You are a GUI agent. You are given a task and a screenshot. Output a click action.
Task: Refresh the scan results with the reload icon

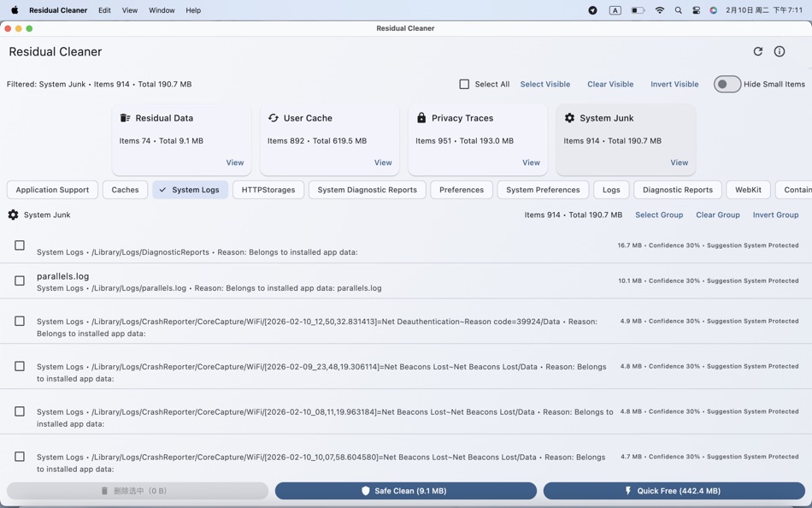coord(757,51)
